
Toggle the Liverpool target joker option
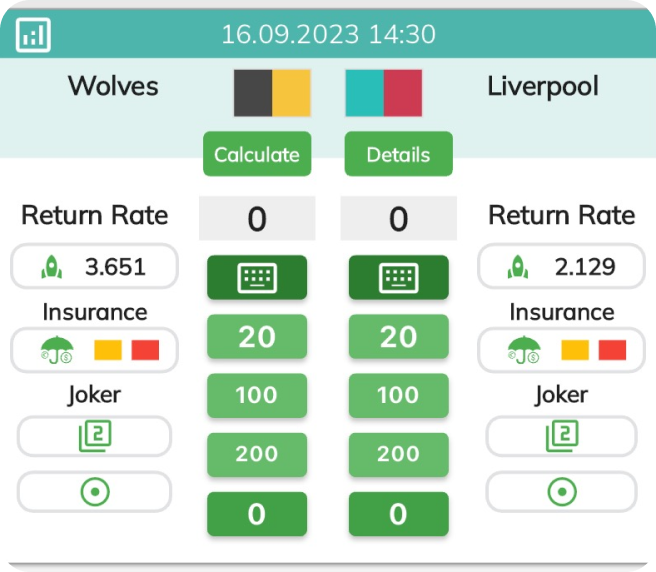[561, 491]
